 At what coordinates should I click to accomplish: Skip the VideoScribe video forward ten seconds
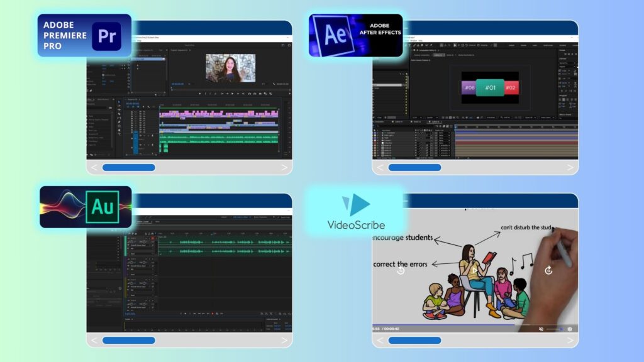(548, 270)
